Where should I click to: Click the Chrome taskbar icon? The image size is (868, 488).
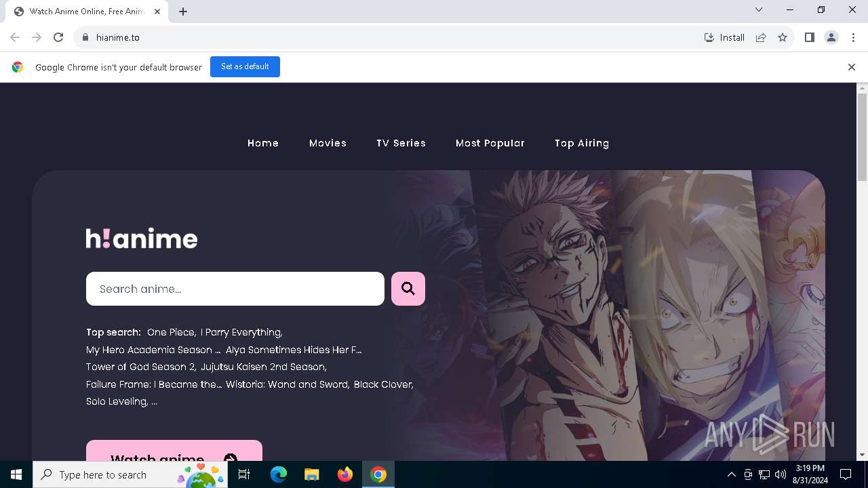pos(378,474)
